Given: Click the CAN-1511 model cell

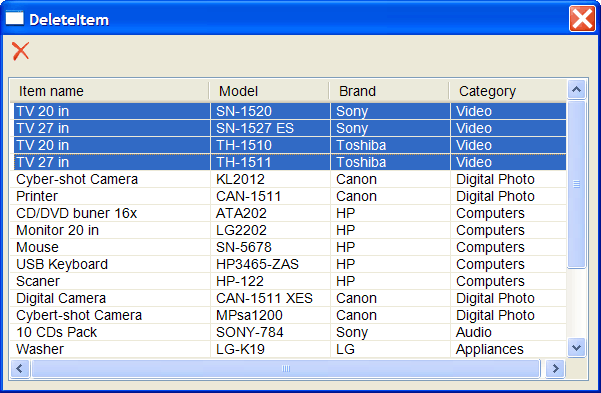Looking at the screenshot, I should [x=270, y=196].
